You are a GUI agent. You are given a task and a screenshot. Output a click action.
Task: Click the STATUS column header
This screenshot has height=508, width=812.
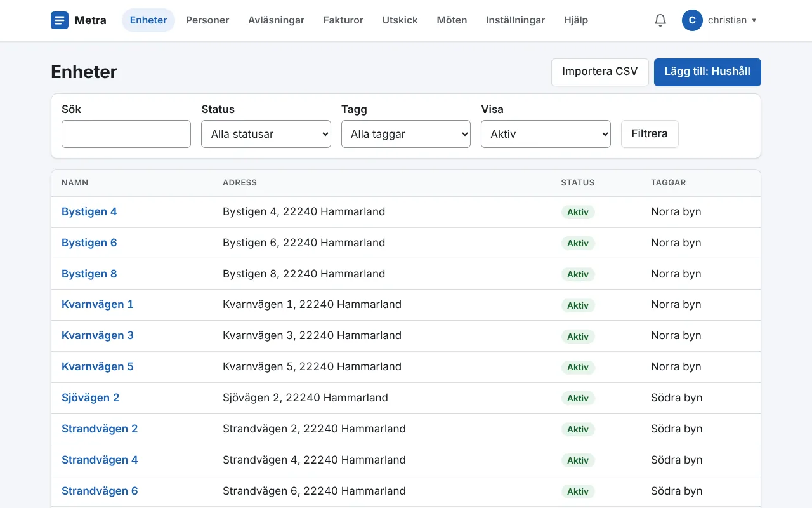(x=578, y=183)
